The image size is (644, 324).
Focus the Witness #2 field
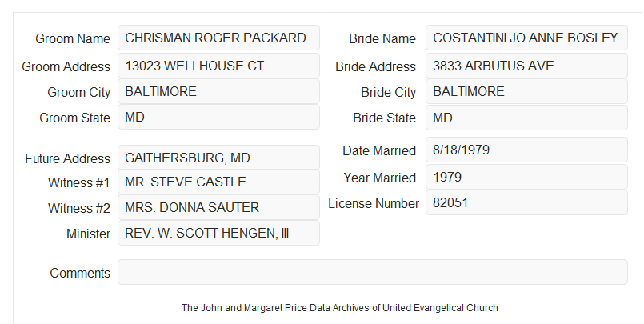click(x=218, y=207)
